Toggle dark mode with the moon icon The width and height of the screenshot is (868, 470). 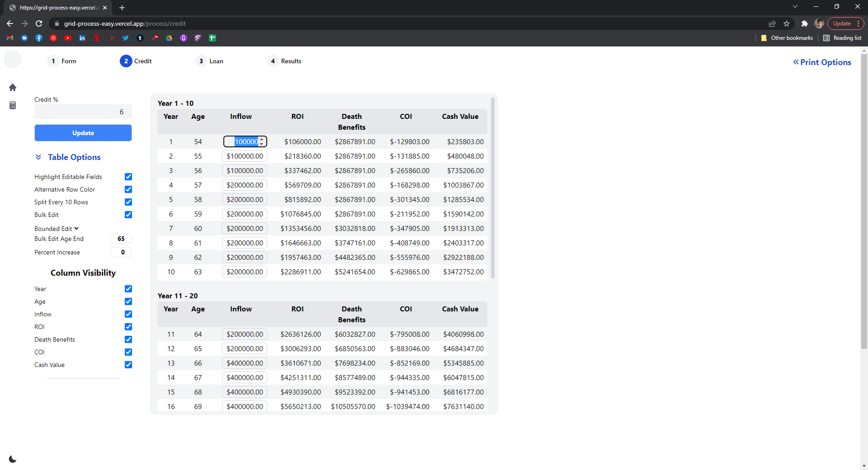point(13,459)
